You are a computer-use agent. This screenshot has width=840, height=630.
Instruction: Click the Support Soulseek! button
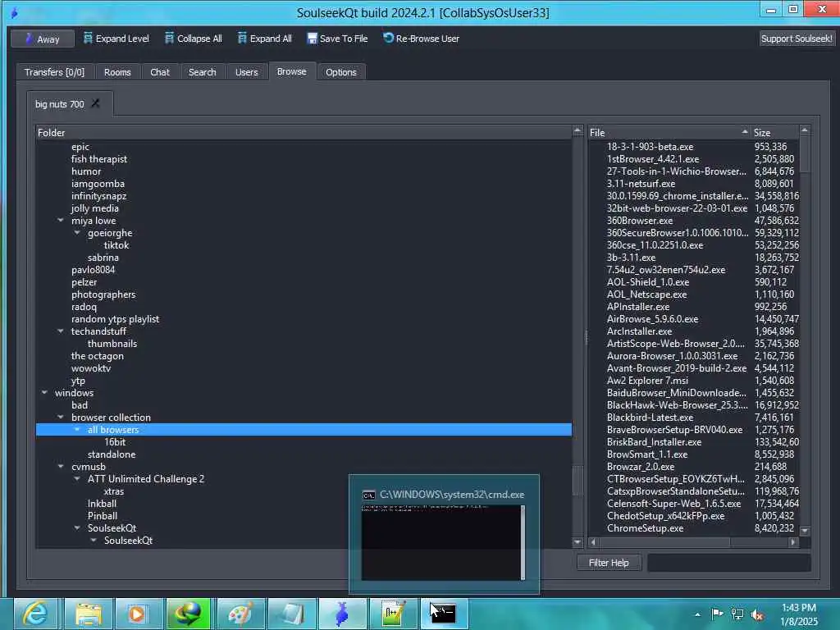pos(797,39)
